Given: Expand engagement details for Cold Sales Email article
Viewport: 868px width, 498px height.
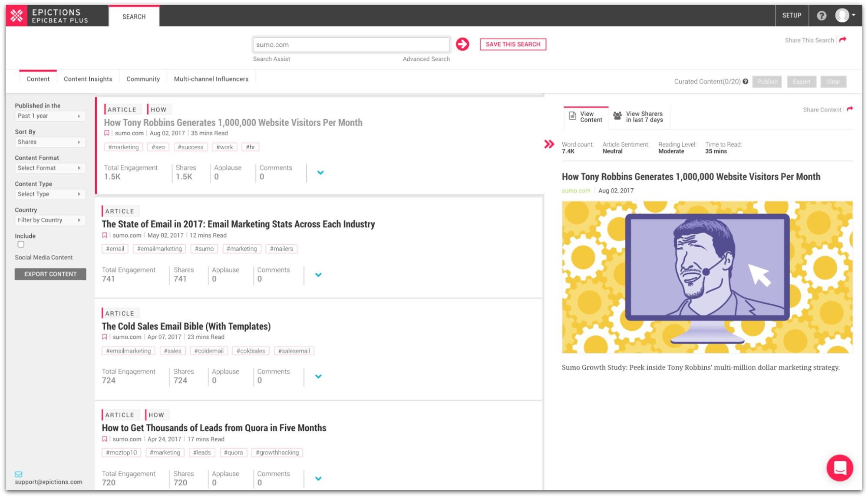Looking at the screenshot, I should pos(318,377).
